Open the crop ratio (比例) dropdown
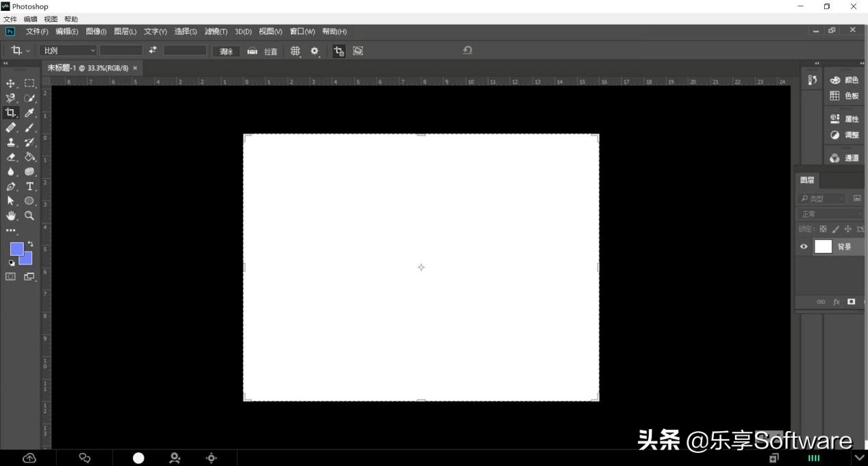This screenshot has width=868, height=466. (68, 50)
